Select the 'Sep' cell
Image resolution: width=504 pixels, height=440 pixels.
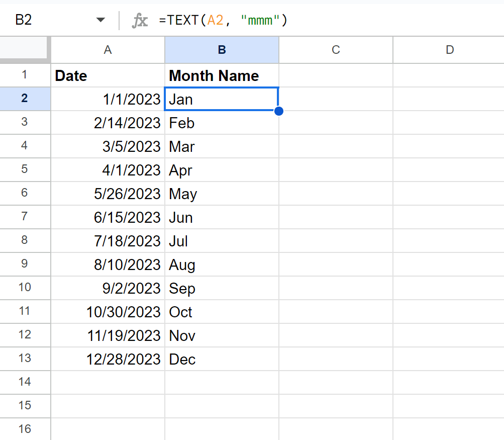(x=222, y=288)
